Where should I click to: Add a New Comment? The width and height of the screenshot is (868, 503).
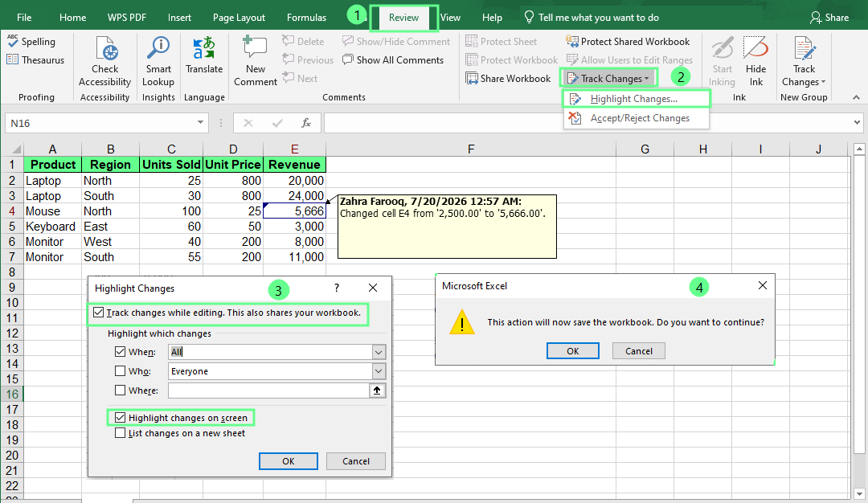pos(256,61)
